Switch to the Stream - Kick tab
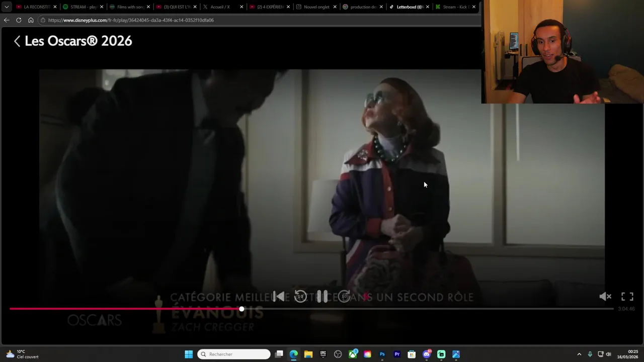644x362 pixels. pos(456,7)
